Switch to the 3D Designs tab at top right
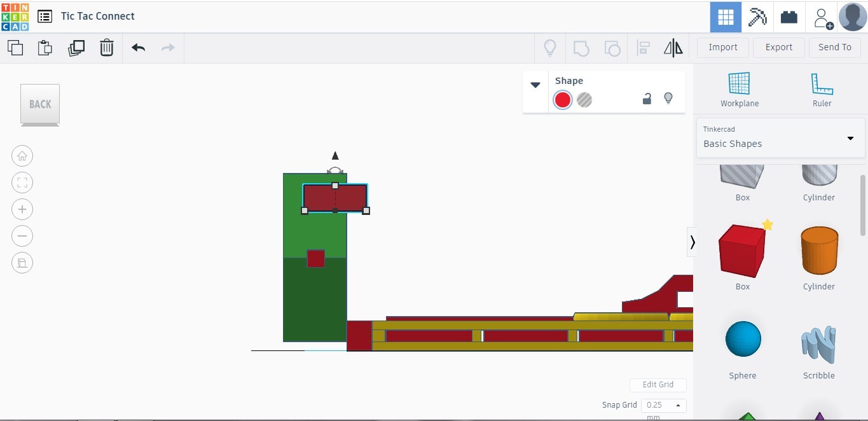Image resolution: width=868 pixels, height=421 pixels. pyautogui.click(x=725, y=16)
